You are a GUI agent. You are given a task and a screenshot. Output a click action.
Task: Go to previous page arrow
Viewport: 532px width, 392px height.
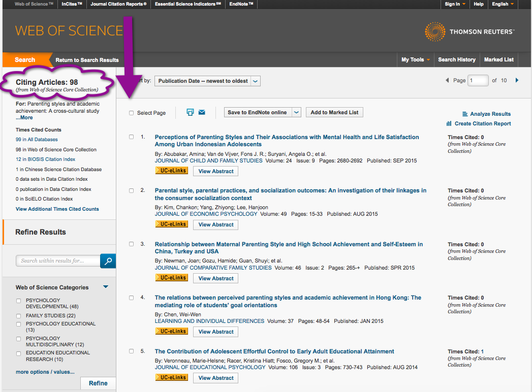coord(447,80)
